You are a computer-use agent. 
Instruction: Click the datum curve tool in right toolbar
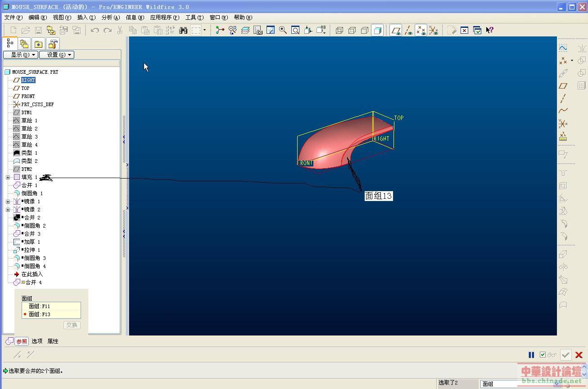pyautogui.click(x=563, y=110)
